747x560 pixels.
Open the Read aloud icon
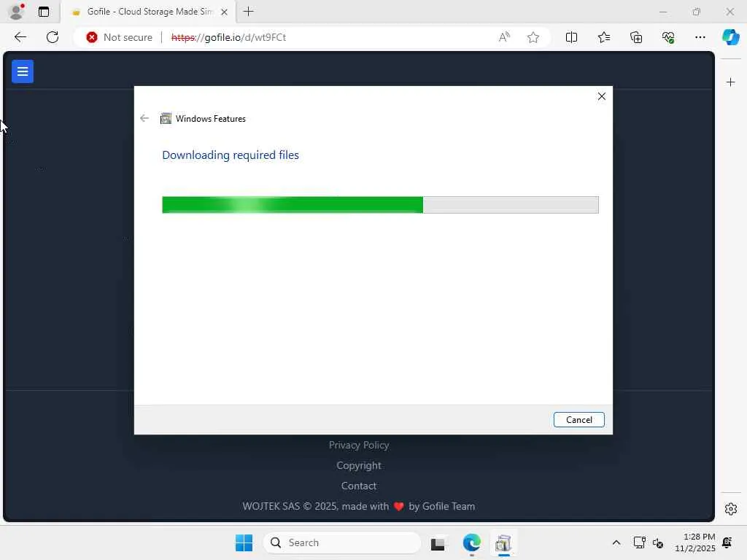pyautogui.click(x=504, y=37)
